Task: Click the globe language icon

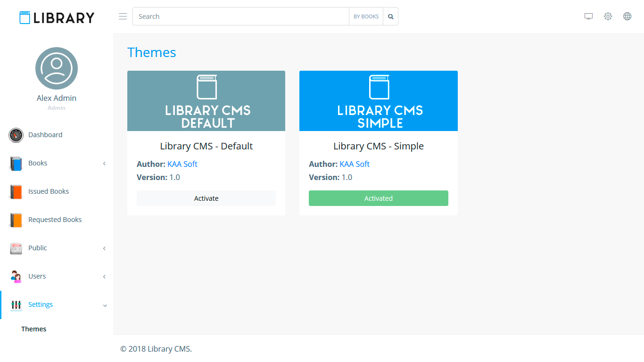Action: (x=627, y=16)
